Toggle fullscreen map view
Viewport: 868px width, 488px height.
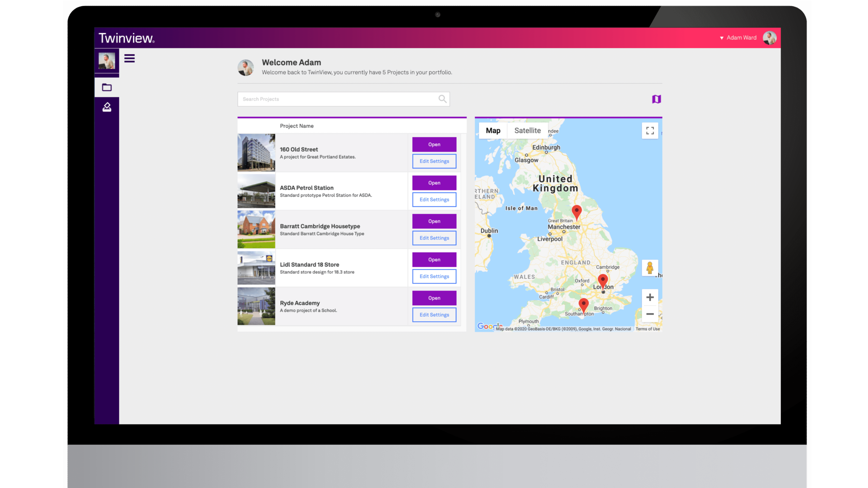tap(650, 130)
